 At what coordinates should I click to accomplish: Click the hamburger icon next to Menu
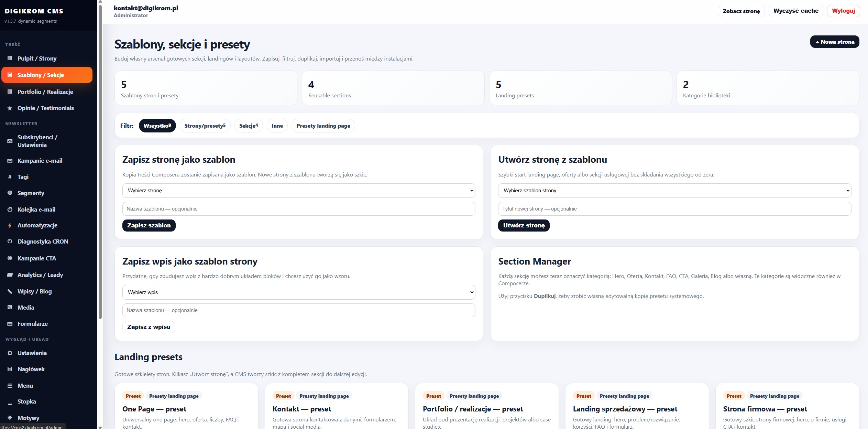tap(10, 386)
